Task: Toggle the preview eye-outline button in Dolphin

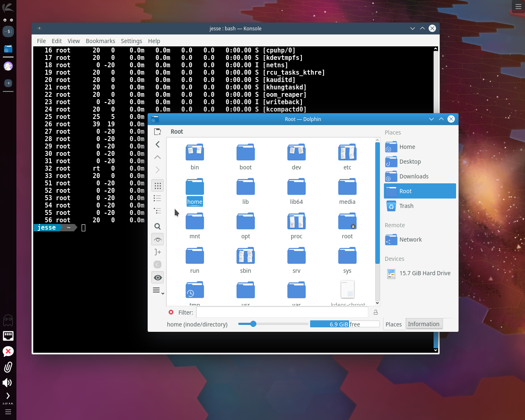Action: point(157,240)
